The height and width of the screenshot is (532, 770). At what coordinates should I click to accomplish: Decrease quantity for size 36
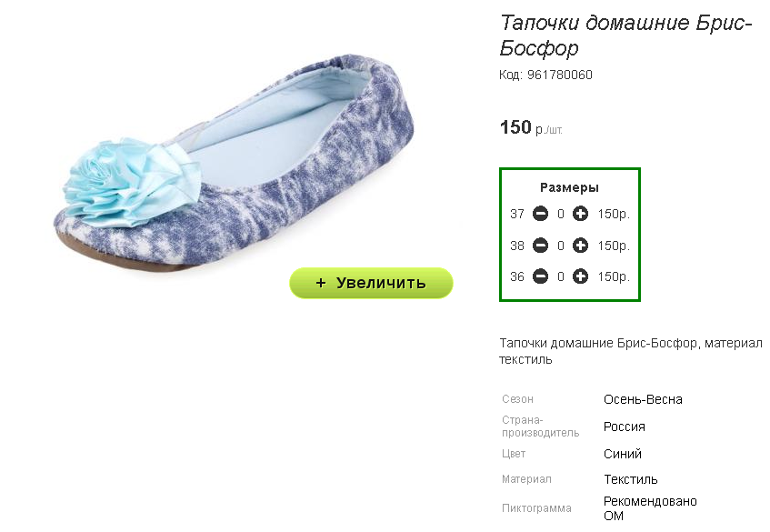pos(540,276)
